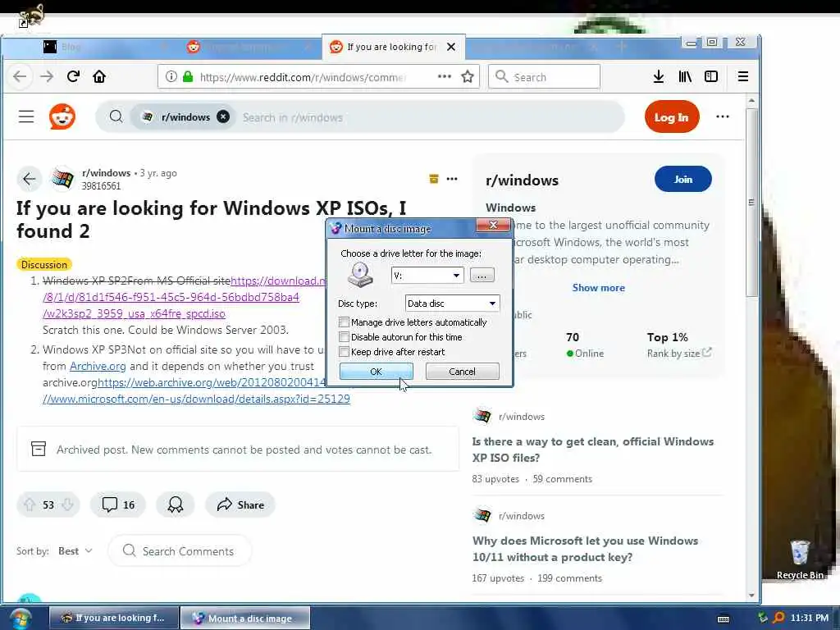
Task: Expand description with Show more
Action: click(x=598, y=288)
